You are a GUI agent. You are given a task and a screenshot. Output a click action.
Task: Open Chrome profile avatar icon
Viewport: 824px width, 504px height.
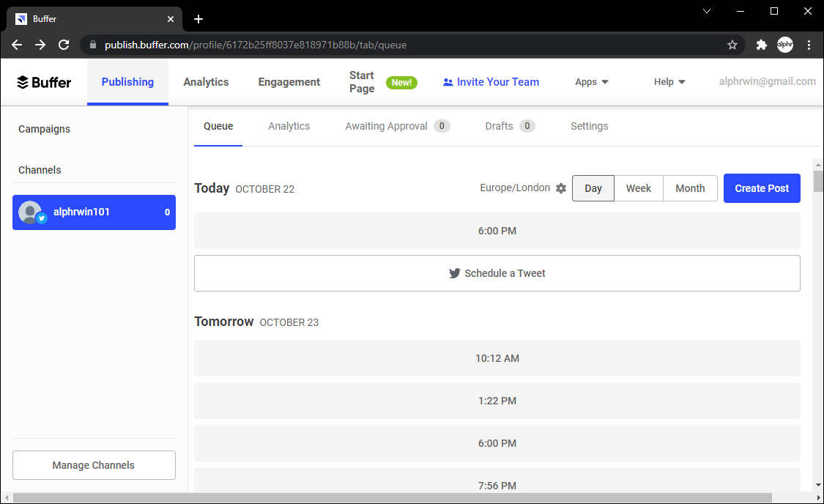click(785, 45)
